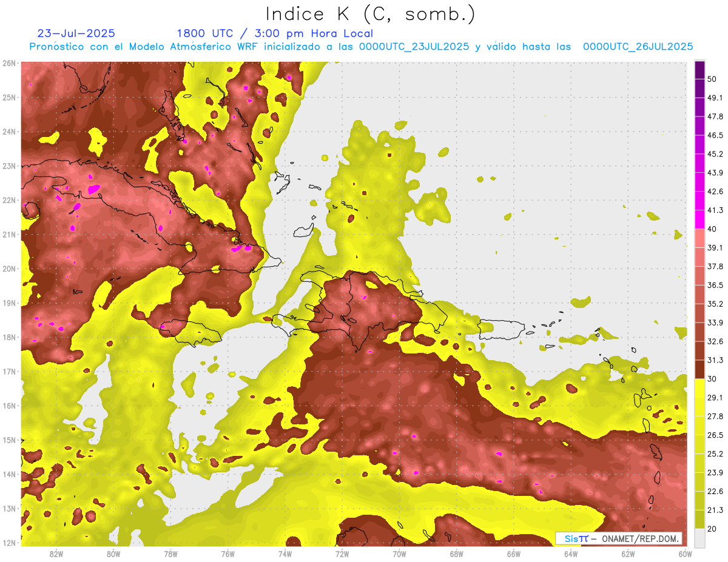
Task: Click the latitude label "12N"
Action: (x=9, y=543)
